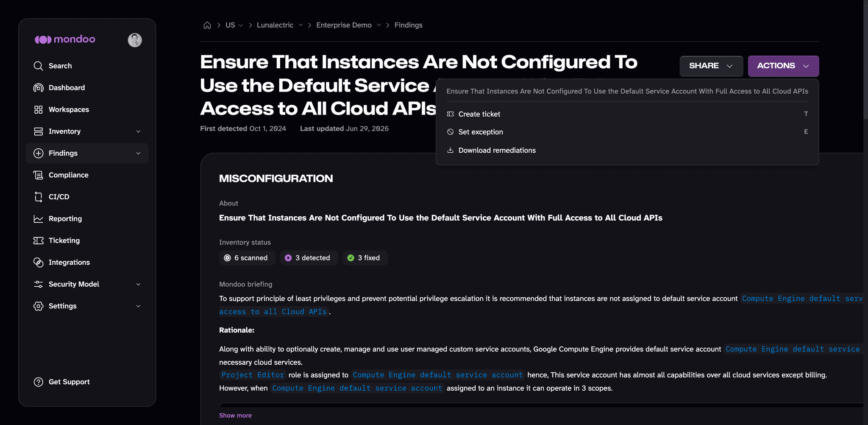
Task: Click the mondoo logo in sidebar
Action: pos(65,39)
